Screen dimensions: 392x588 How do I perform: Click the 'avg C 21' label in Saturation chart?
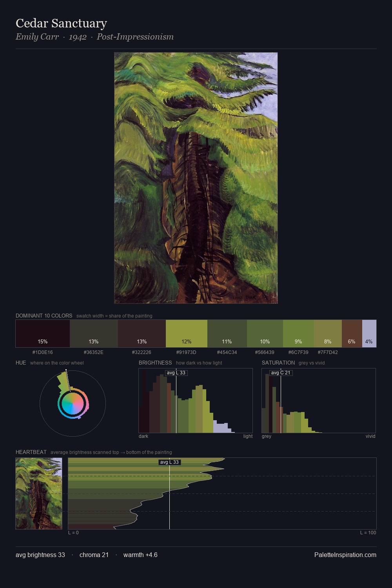(281, 373)
